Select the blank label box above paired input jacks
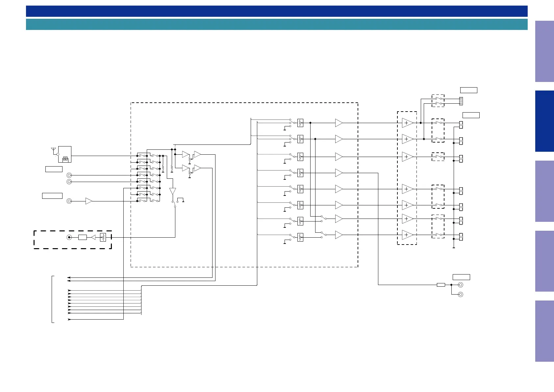The width and height of the screenshot is (554, 392). pyautogui.click(x=54, y=169)
